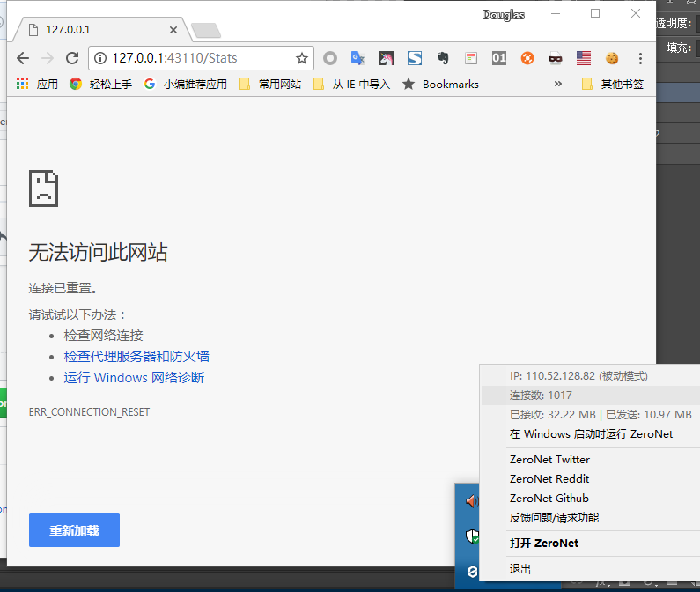Choose 反馈问题/请求功能 menu item

pos(591,518)
